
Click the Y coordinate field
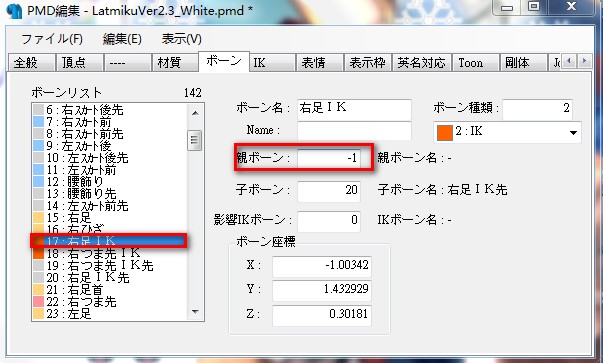[322, 290]
